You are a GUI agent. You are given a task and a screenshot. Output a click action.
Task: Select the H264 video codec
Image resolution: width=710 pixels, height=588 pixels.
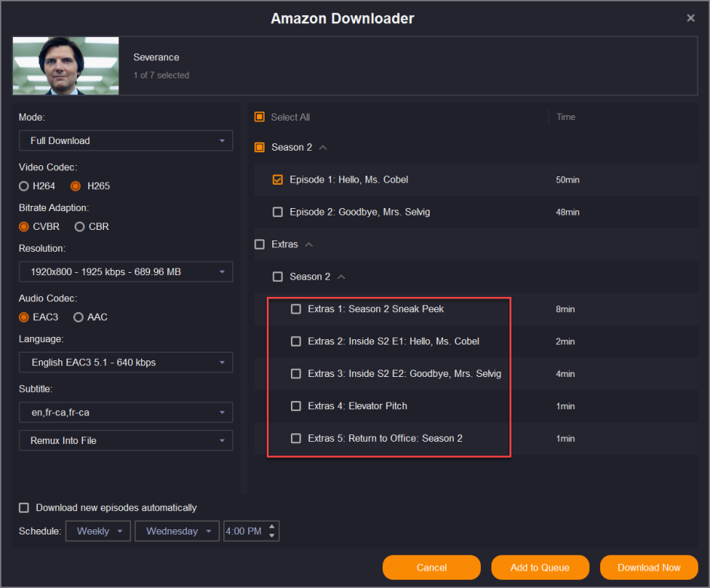coord(24,186)
